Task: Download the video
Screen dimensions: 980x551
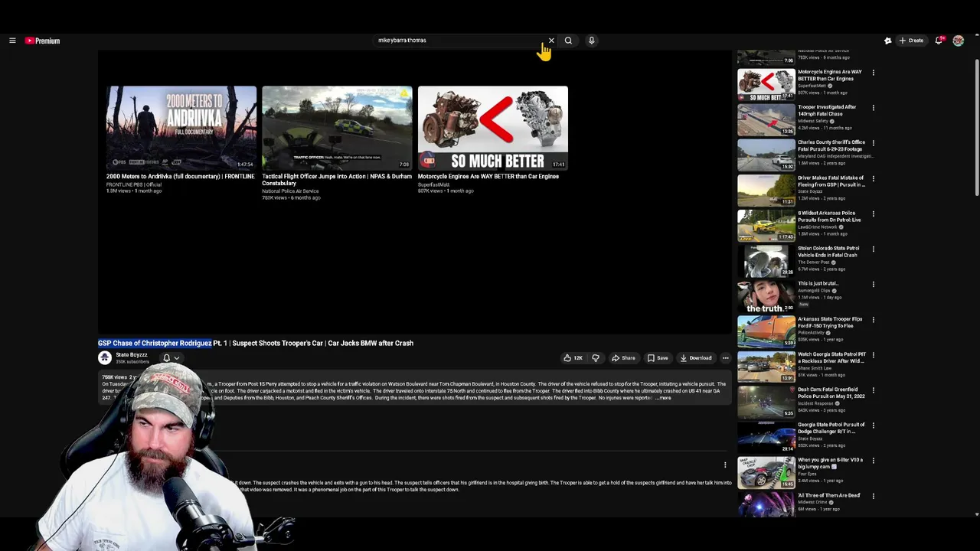Action: click(x=695, y=358)
